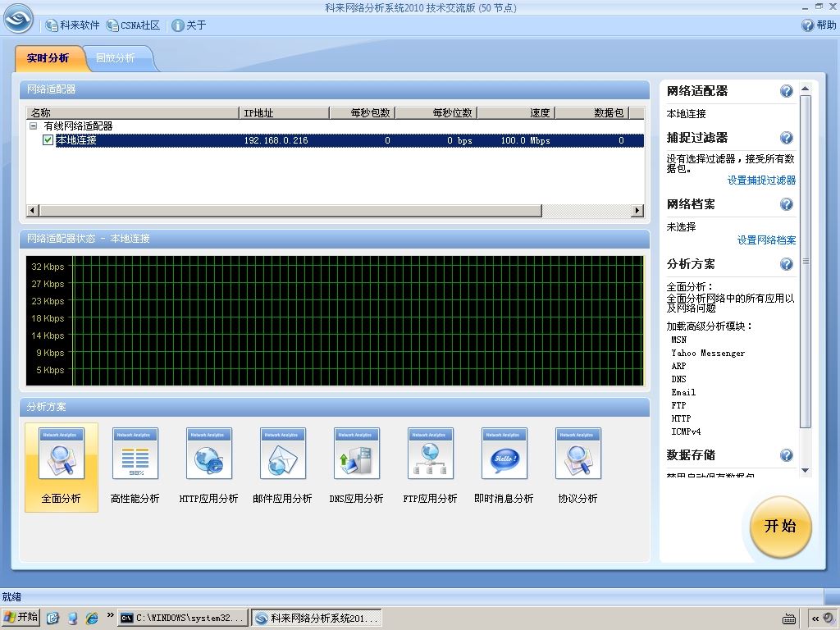Click the adapter list right scroll arrow

pyautogui.click(x=637, y=211)
